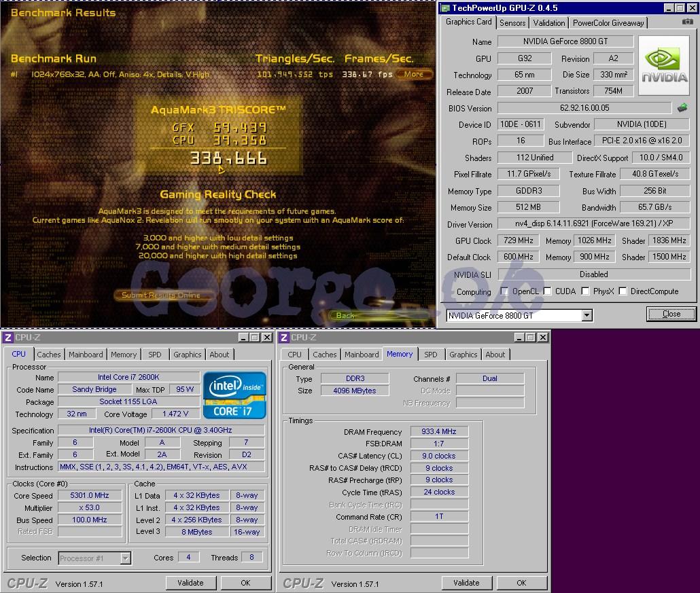700x593 pixels.
Task: Click the BIOS save chip icon
Action: point(682,107)
